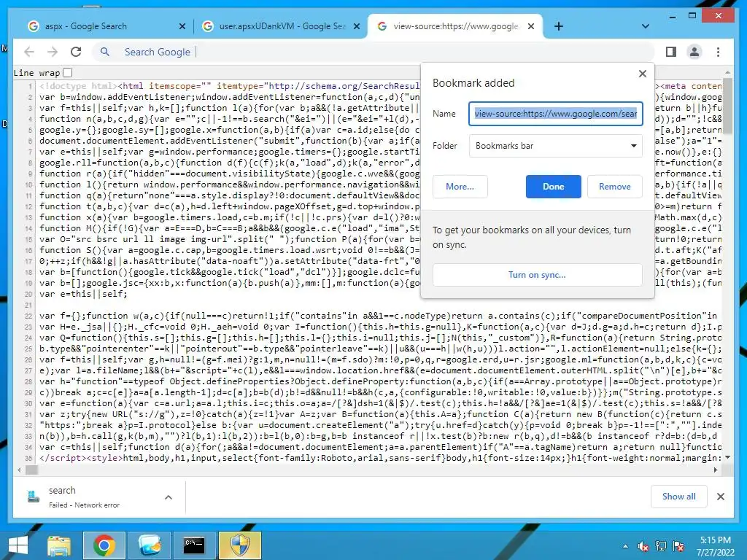Use the horizontal scrollbar thumb
The width and height of the screenshot is (747, 560).
coord(31,470)
